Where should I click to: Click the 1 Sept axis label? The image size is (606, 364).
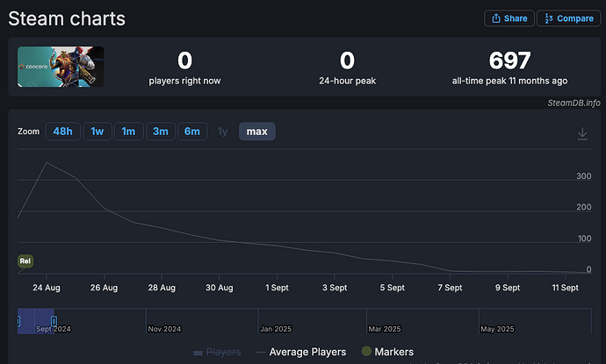[x=277, y=288]
